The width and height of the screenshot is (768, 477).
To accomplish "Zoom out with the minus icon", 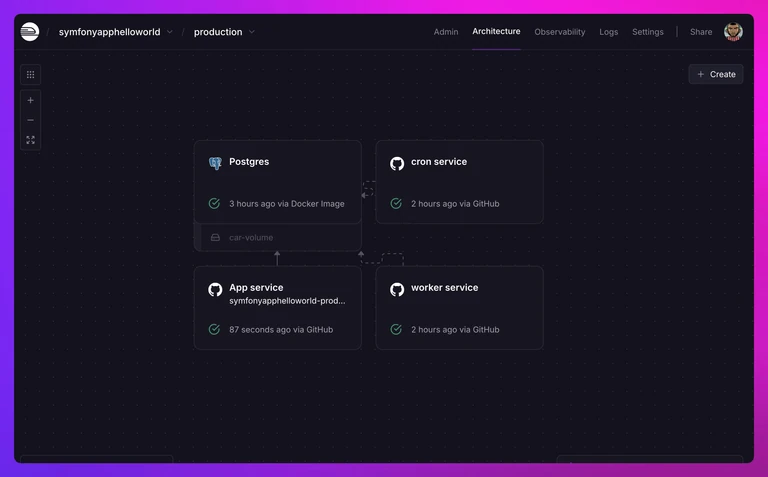I will coord(30,120).
